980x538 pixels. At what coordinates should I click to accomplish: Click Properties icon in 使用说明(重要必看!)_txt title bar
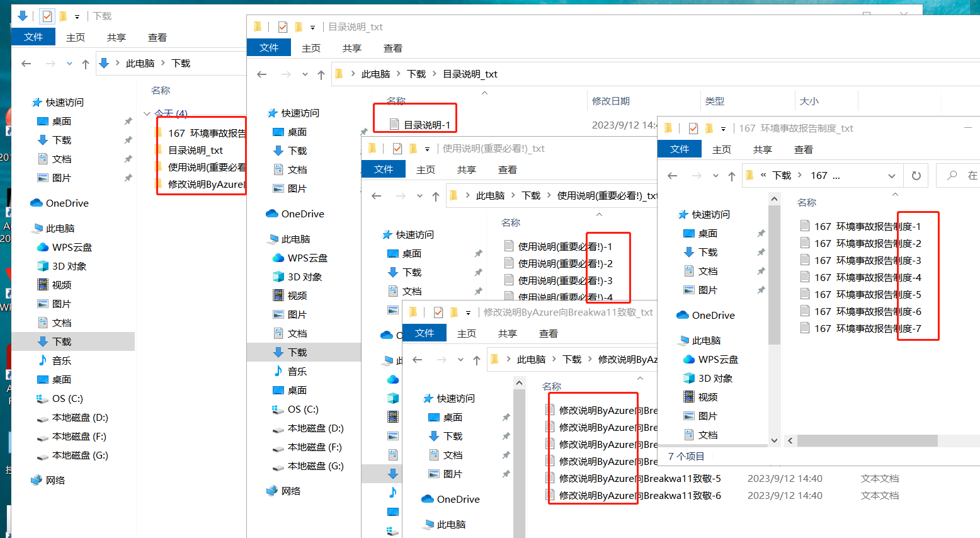[397, 148]
